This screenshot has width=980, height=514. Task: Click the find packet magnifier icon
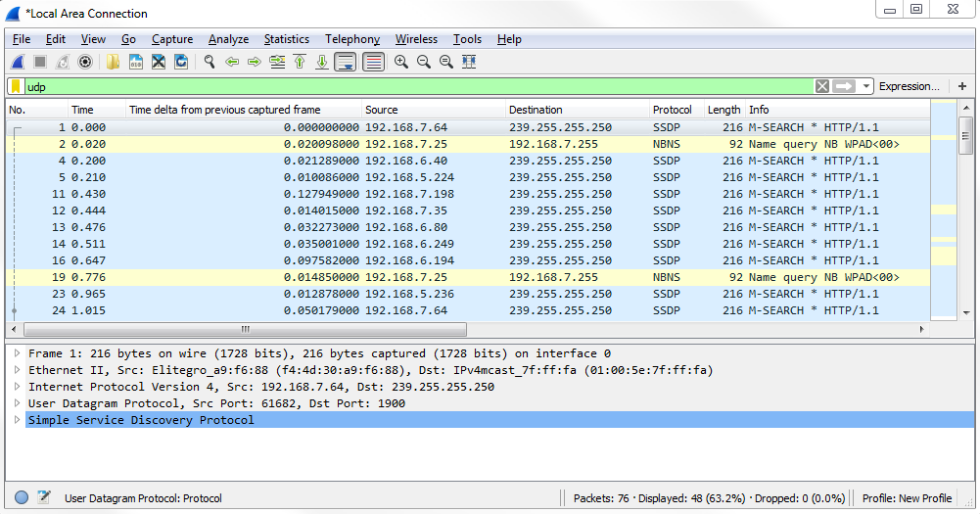pos(209,62)
